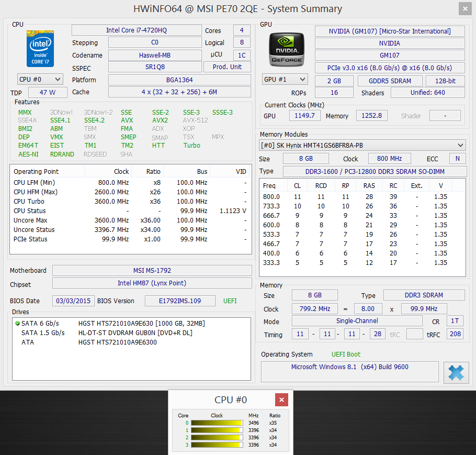476x455 pixels.
Task: Click the Microsoft Windows 8.1 OS field
Action: (350, 371)
